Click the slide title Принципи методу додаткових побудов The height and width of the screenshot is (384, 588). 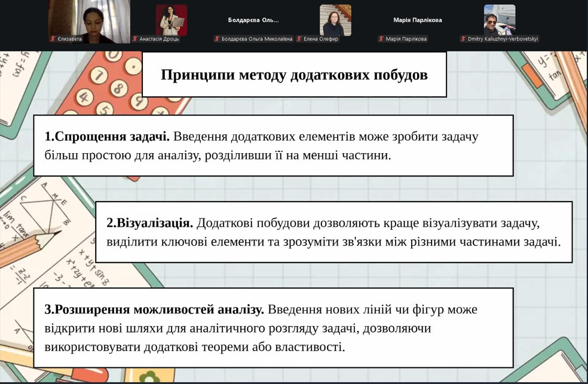point(295,74)
